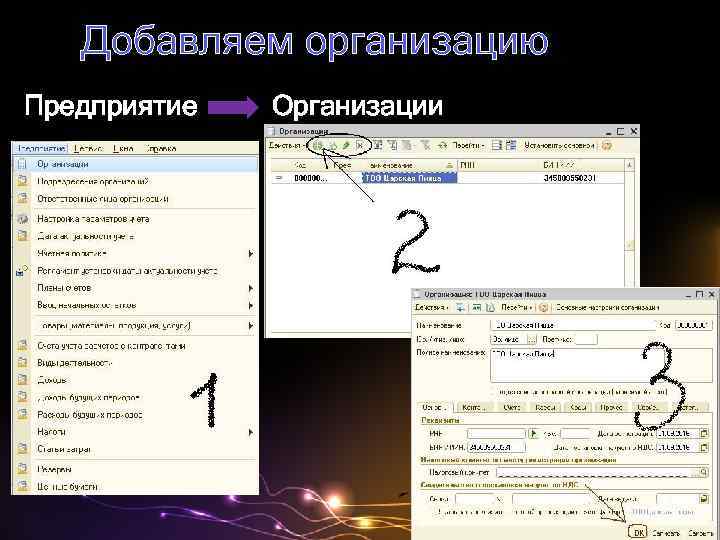
Task: Open Перейти dropdown in Организации window
Action: 468,146
